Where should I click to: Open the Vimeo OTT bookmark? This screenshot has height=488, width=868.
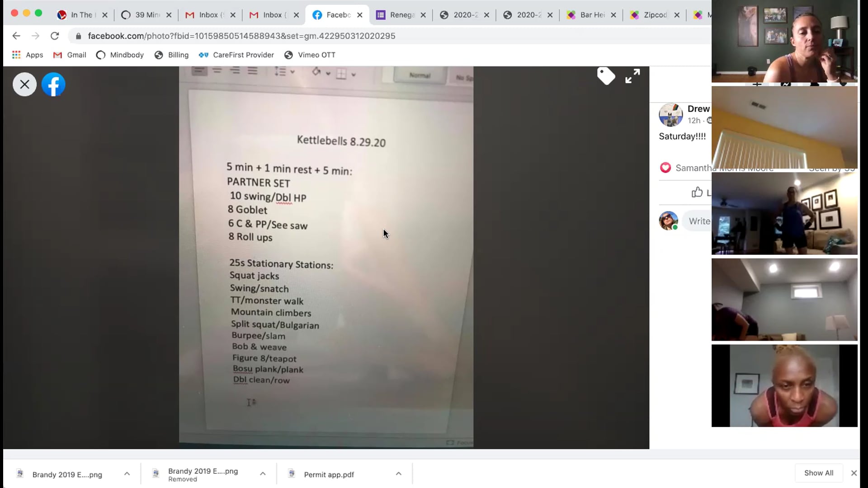[x=310, y=55]
